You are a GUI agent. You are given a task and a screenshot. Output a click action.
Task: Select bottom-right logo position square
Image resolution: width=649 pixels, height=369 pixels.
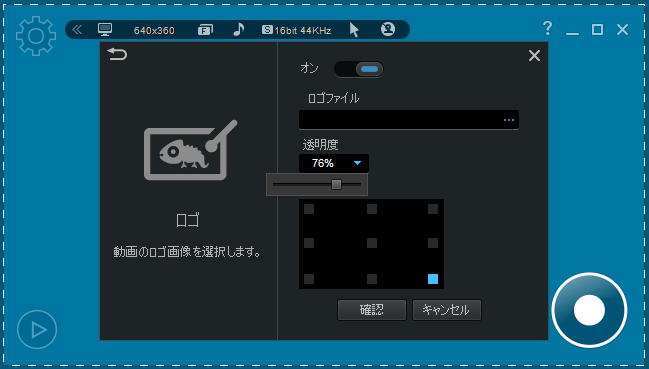click(x=433, y=279)
